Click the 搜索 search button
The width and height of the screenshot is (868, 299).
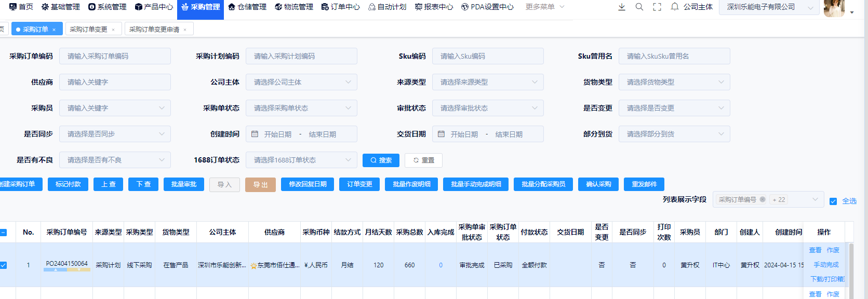tap(381, 160)
